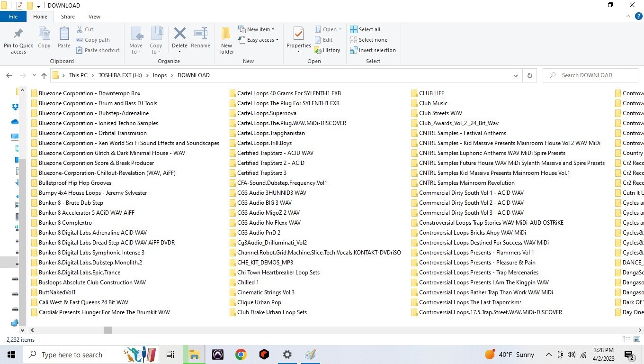Click the Delete red X icon
Image resolution: width=644 pixels, height=364 pixels.
(179, 34)
